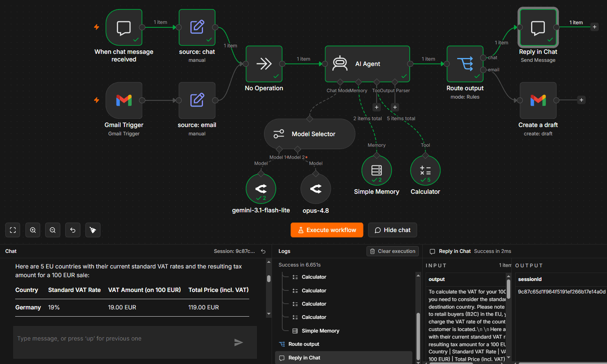Click the chat panel scrollbar thumb
607x364 pixels.
269,279
